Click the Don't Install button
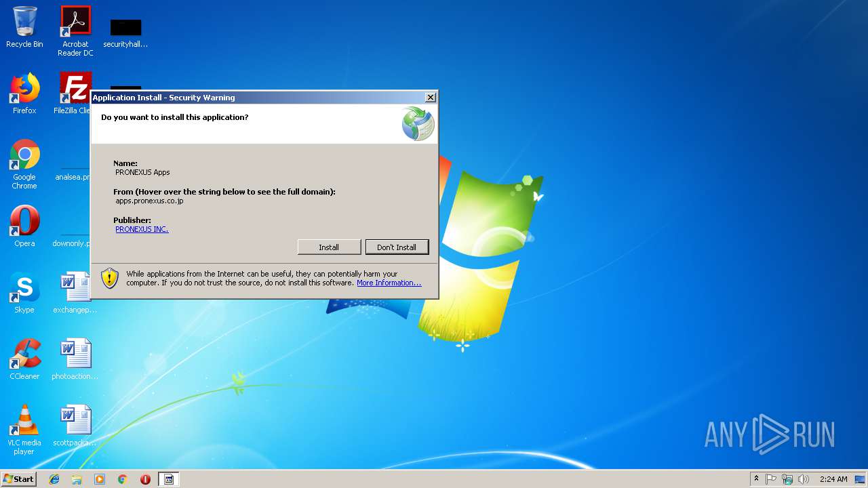 pos(397,247)
